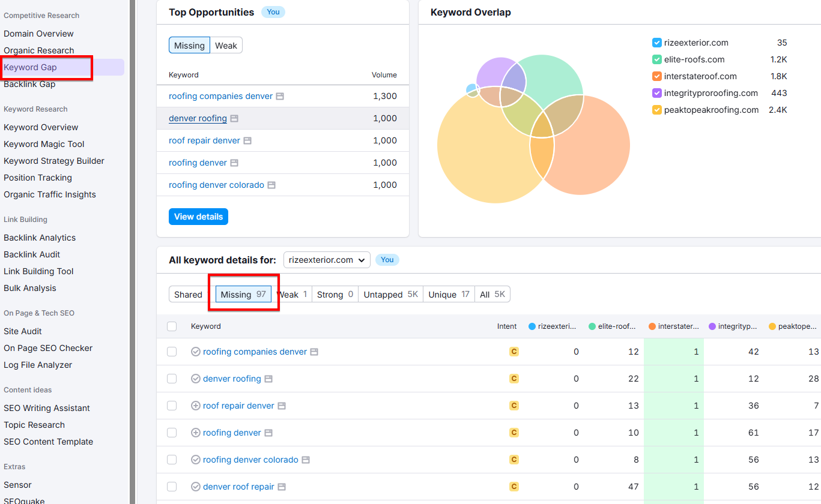Viewport: 821px width, 504px height.
Task: Switch to the Strong 0 keywords tab
Action: pos(335,295)
